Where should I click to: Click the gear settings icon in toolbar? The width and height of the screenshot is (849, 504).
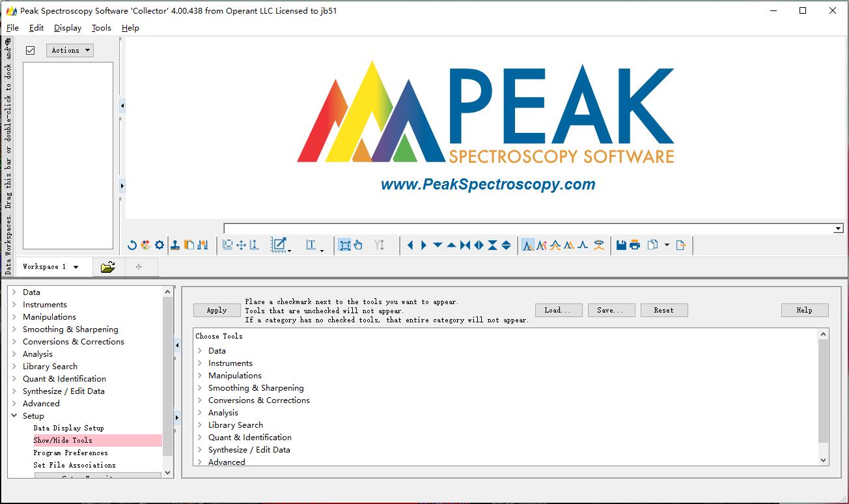pos(160,245)
